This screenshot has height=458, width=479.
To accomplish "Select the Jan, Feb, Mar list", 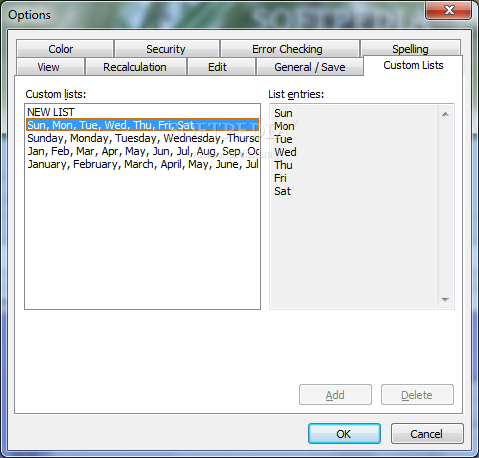I will click(x=142, y=151).
